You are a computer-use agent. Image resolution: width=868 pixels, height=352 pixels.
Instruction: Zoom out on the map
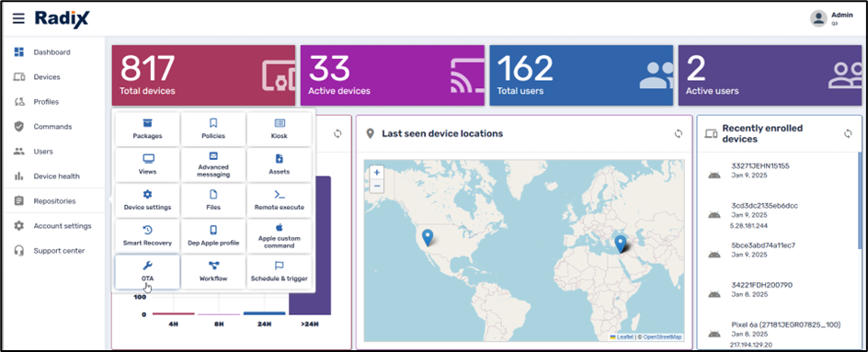click(377, 186)
